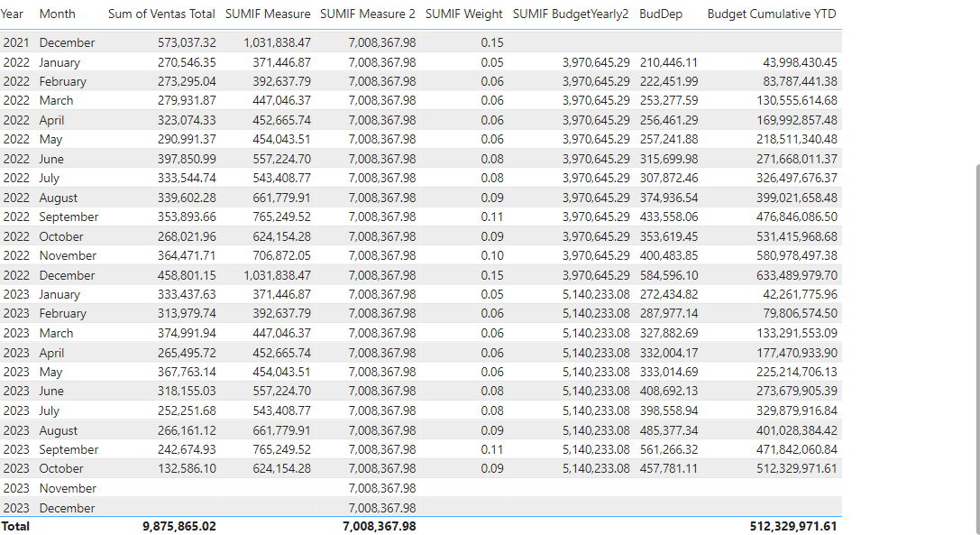Screen dimensions: 980x535
Task: Click the Total row label
Action: tap(15, 526)
